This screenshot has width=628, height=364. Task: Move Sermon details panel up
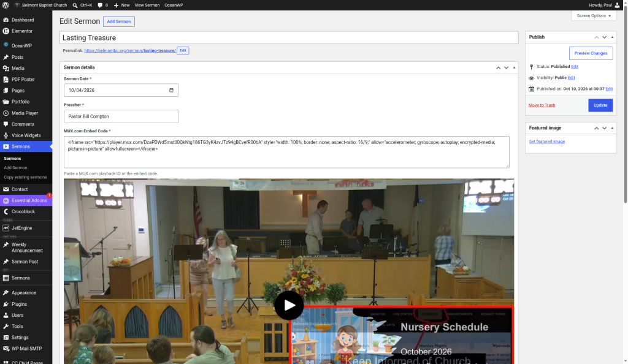[x=498, y=67]
